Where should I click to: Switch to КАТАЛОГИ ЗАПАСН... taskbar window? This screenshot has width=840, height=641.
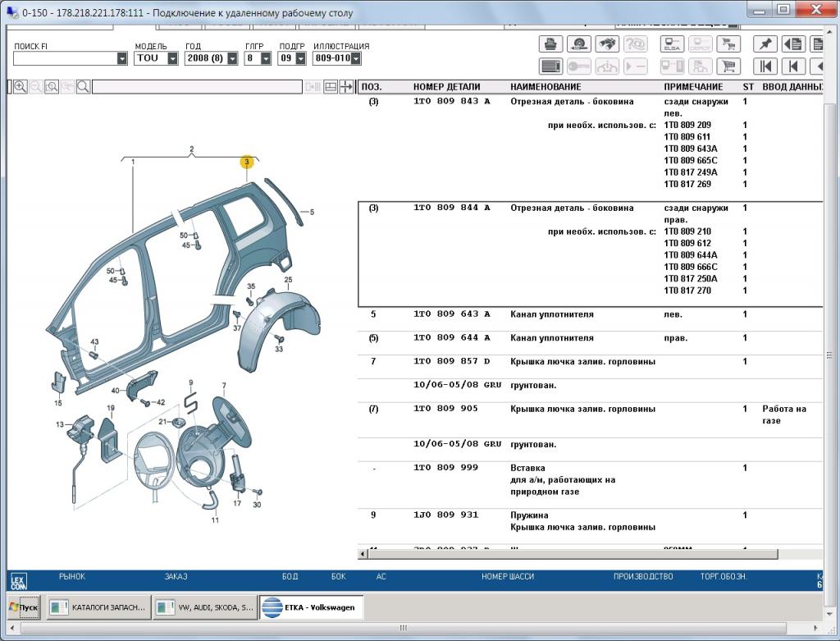tap(98, 607)
